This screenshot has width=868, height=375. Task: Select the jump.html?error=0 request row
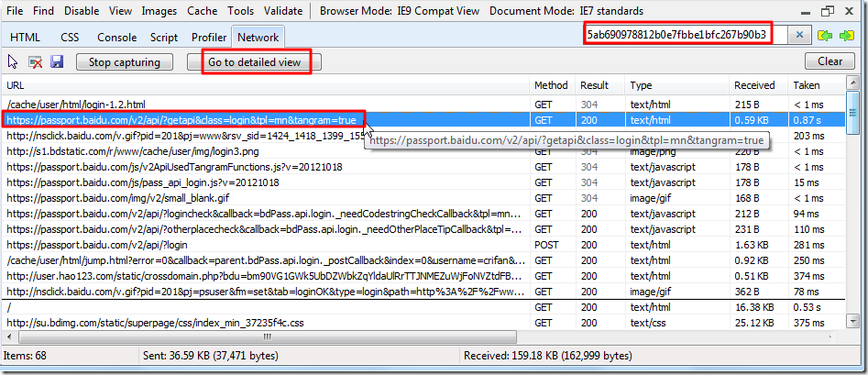point(423,259)
